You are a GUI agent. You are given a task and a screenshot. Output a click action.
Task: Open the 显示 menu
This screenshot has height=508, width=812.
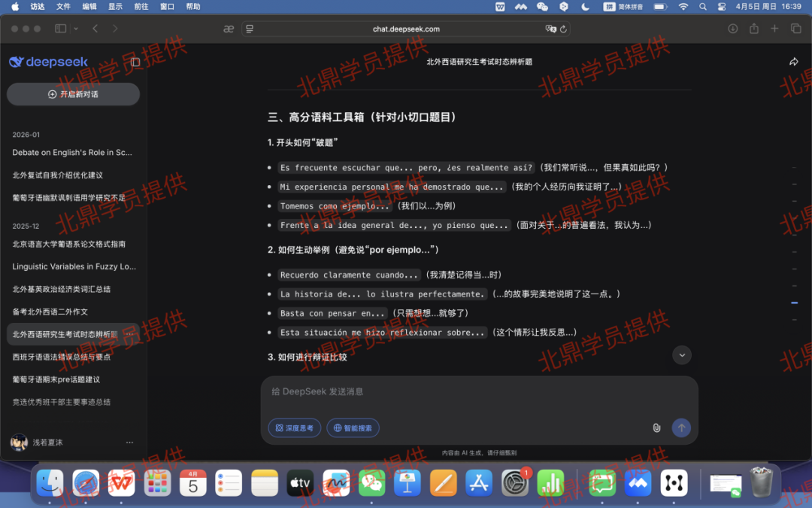click(115, 7)
